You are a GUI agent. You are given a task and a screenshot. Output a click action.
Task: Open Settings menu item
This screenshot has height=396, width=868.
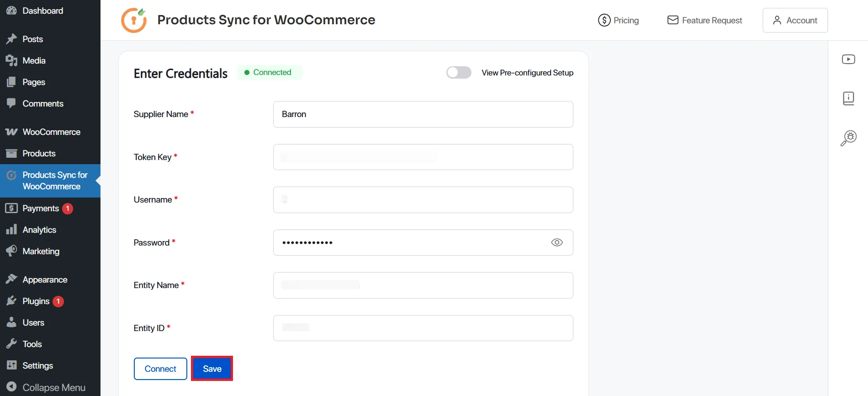(x=50, y=365)
